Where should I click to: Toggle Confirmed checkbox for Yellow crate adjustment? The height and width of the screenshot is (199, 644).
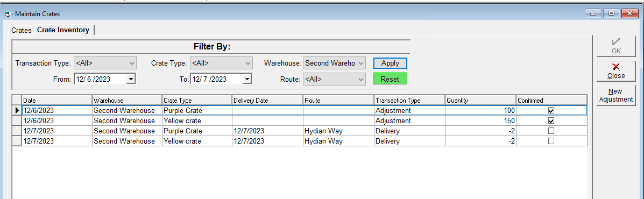(x=551, y=120)
